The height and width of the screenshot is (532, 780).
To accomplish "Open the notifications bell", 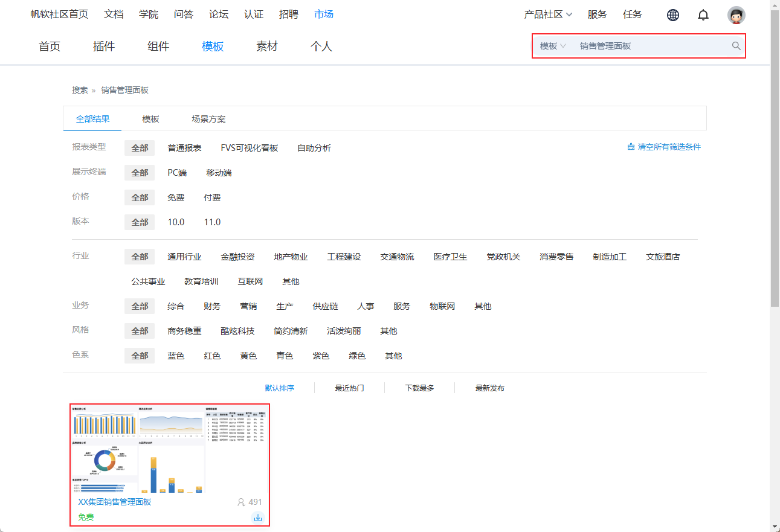I will 703,15.
